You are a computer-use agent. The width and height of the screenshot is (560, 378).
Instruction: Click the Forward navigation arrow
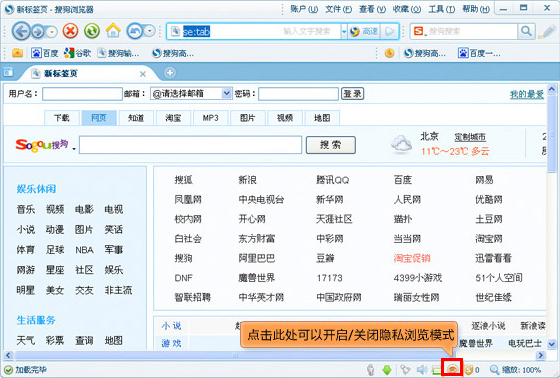[38, 32]
